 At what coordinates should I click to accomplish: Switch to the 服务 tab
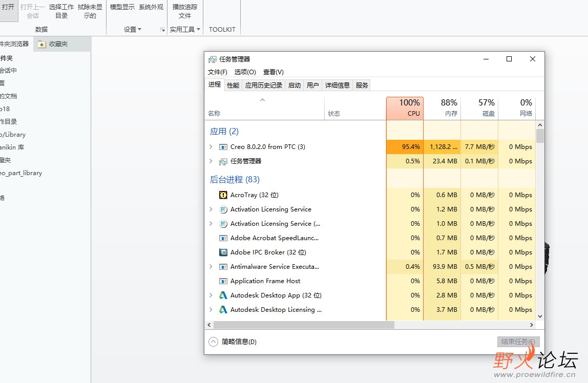coord(362,86)
